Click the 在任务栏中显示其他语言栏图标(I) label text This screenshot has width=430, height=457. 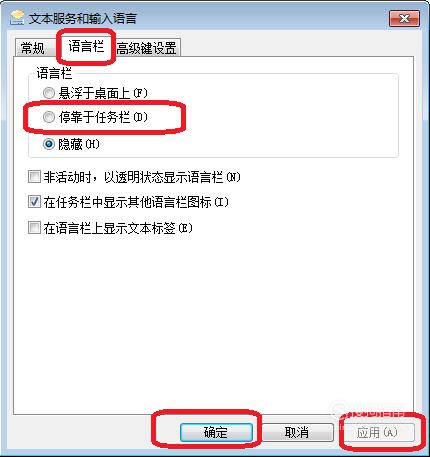136,202
